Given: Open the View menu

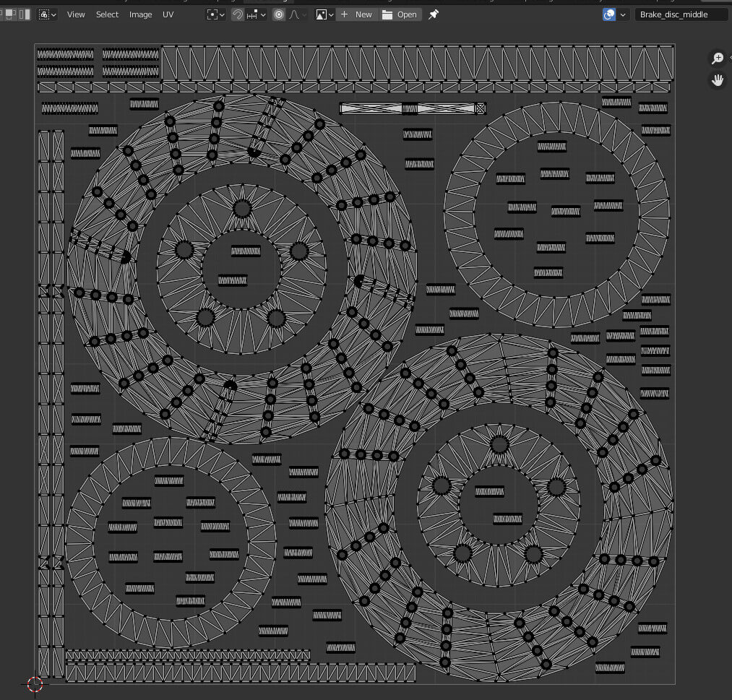Looking at the screenshot, I should click(x=76, y=14).
